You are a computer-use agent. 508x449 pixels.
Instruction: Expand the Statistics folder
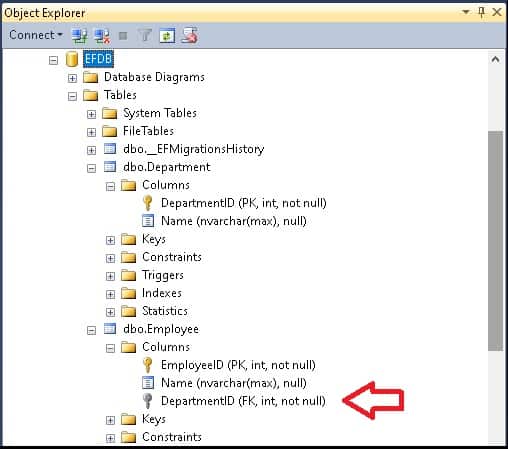(110, 312)
